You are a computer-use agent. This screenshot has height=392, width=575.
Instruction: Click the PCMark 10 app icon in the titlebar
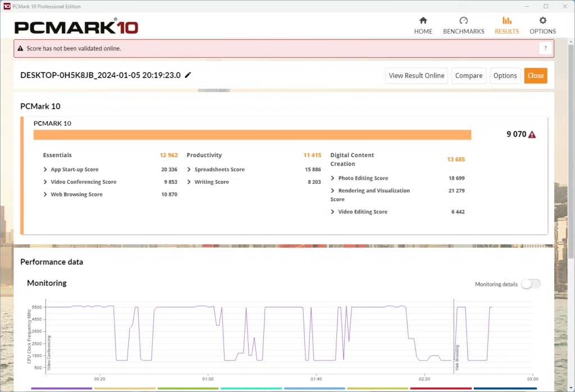point(6,6)
